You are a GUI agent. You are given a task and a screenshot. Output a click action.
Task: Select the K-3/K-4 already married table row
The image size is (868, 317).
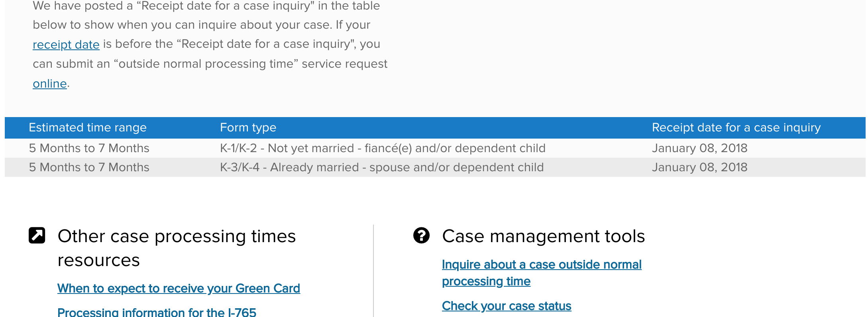click(435, 167)
